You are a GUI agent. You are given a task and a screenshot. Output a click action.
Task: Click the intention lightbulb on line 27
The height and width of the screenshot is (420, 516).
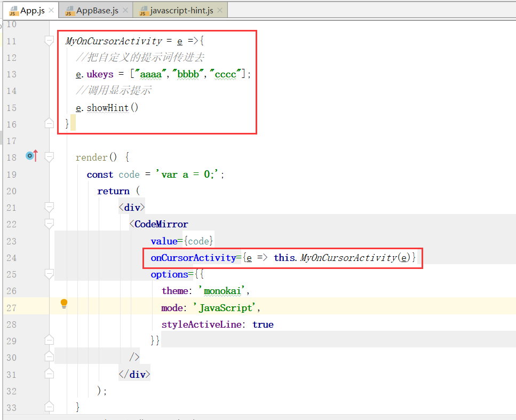(63, 303)
